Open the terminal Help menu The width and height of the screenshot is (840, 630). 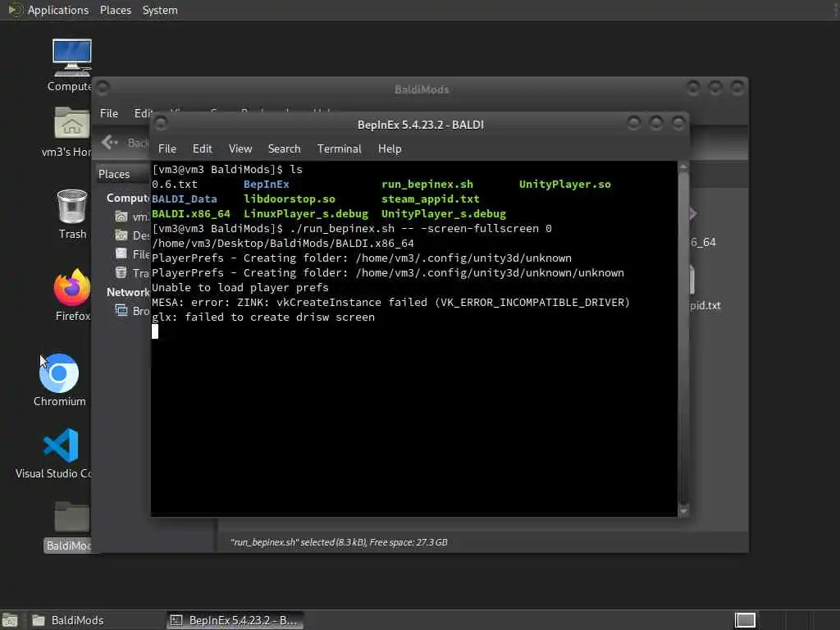point(390,149)
